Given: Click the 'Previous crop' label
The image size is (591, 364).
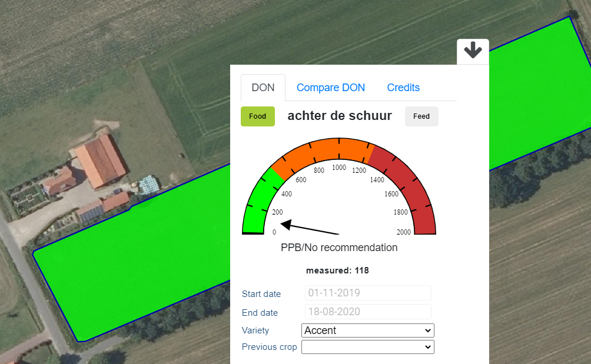Looking at the screenshot, I should point(269,347).
